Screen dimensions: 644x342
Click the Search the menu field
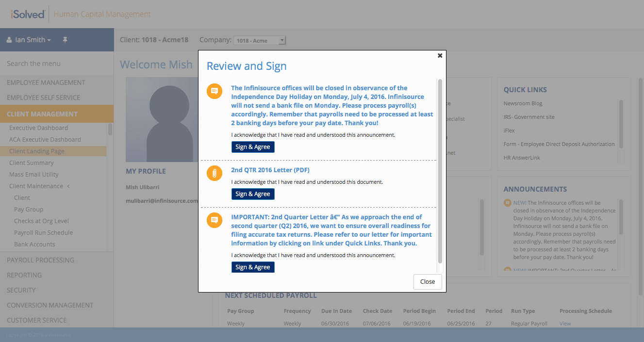(x=33, y=64)
